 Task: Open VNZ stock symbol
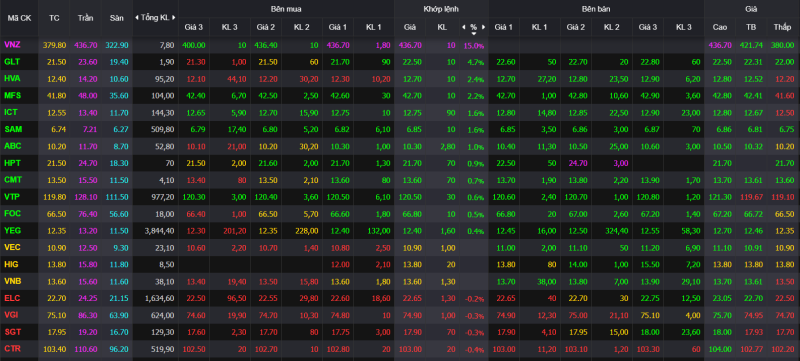12,45
